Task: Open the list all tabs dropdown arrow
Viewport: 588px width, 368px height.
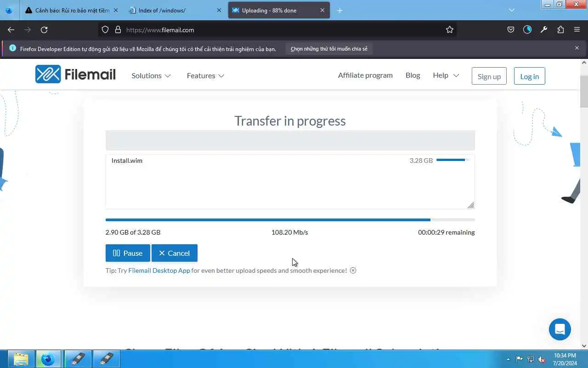Action: click(512, 10)
